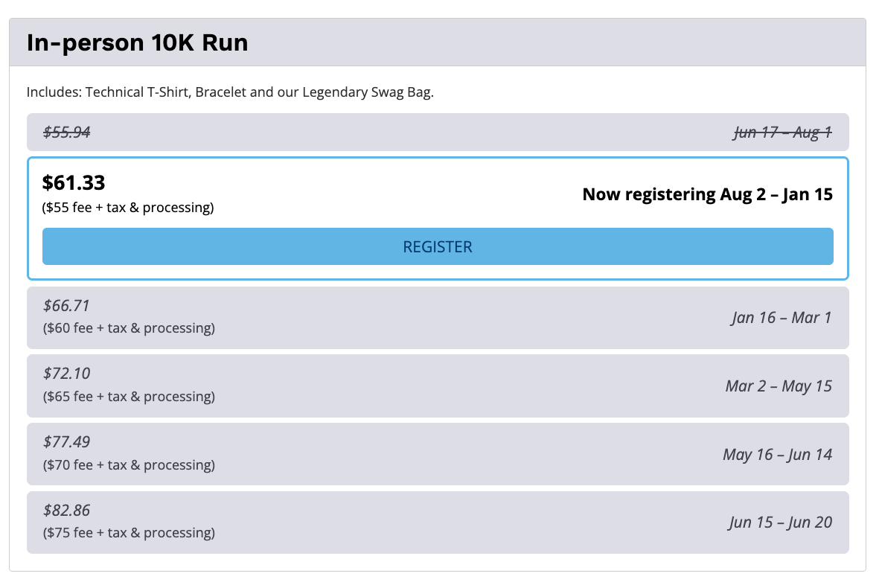
Task: Click the May 16 – Jun 14 date range
Action: [x=777, y=454]
